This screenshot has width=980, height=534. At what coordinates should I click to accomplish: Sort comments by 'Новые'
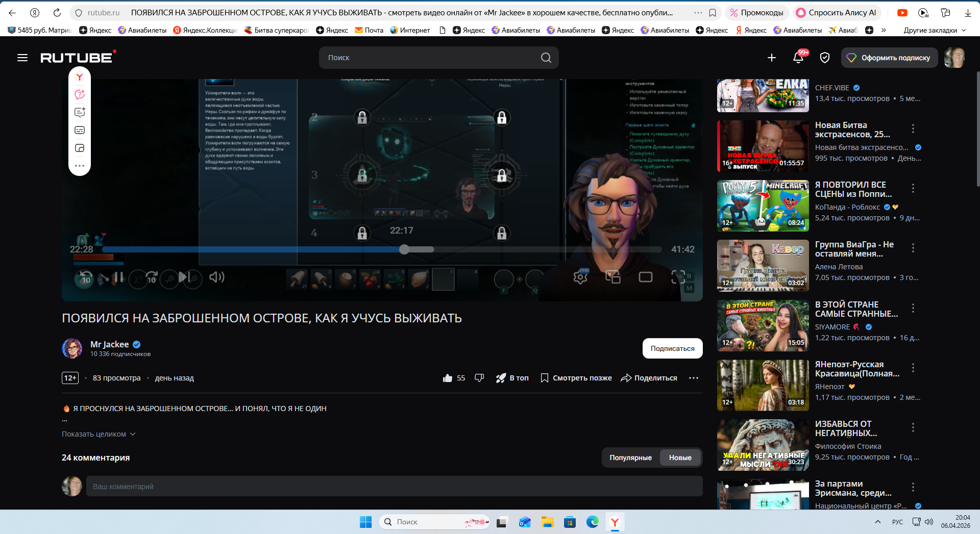click(x=680, y=457)
